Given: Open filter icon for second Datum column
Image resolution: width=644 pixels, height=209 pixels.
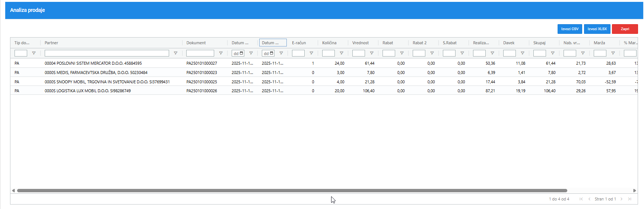Looking at the screenshot, I should pos(281,53).
